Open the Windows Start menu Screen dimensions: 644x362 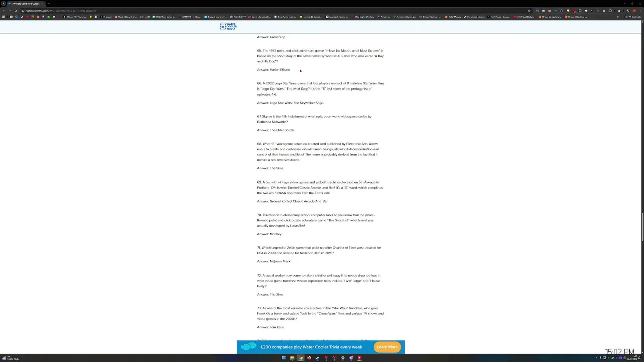click(x=284, y=358)
